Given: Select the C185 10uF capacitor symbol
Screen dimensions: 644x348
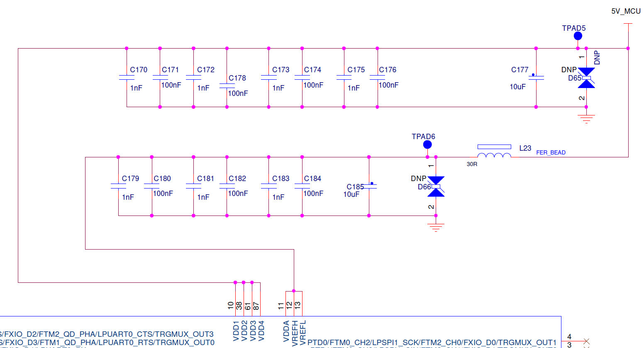Looking at the screenshot, I should (369, 186).
